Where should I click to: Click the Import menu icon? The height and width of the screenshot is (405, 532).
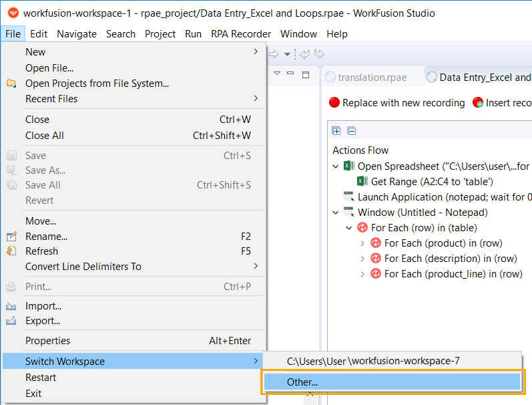(x=11, y=306)
